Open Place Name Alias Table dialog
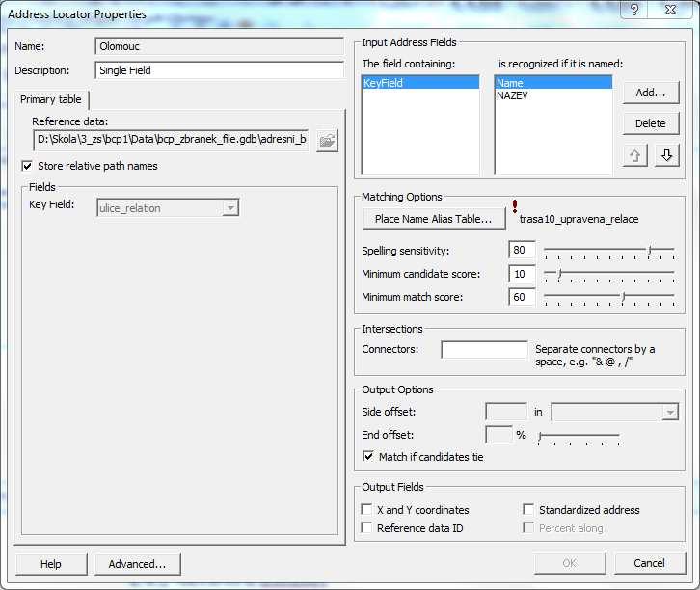Viewport: 700px width, 590px height. coord(434,219)
